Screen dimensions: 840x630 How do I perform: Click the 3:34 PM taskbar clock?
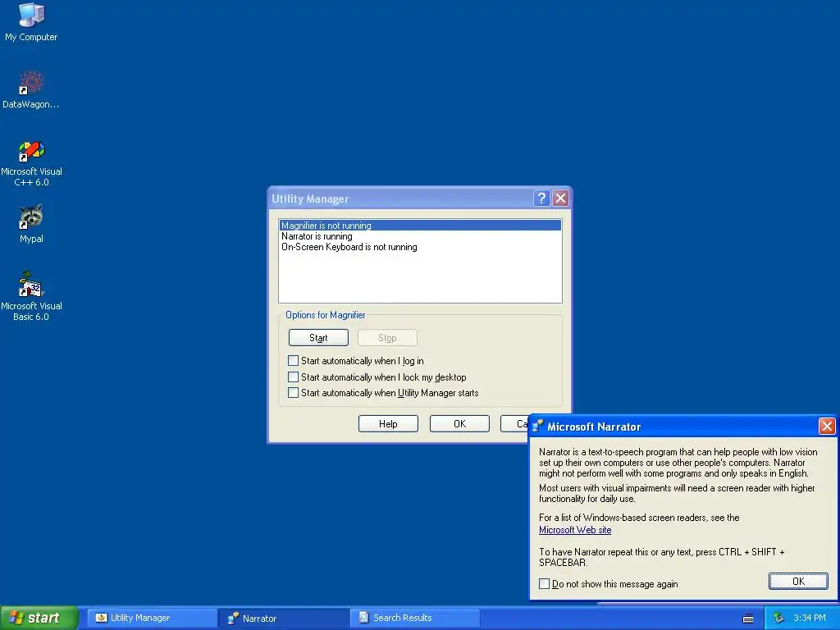[x=810, y=618]
